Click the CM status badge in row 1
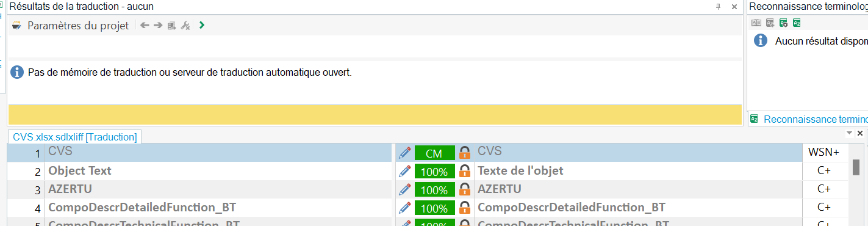The image size is (868, 226). (x=434, y=153)
